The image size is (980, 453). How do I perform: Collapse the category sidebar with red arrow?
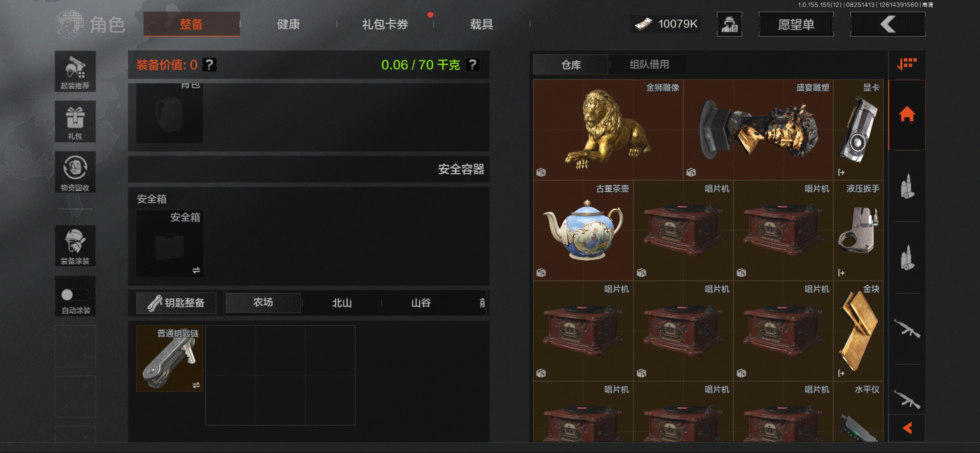point(907,428)
